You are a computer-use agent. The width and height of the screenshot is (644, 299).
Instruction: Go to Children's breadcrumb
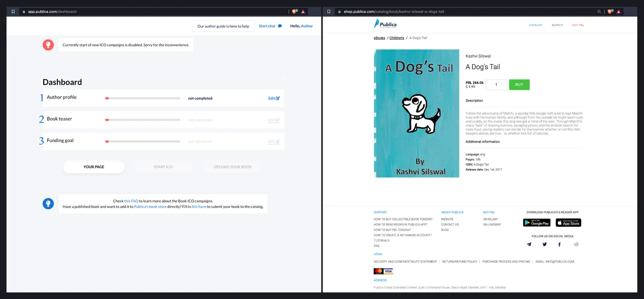(x=396, y=38)
